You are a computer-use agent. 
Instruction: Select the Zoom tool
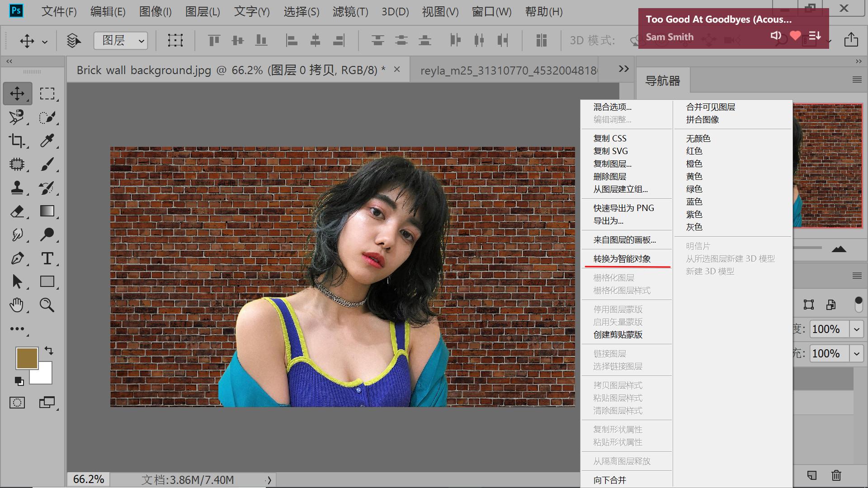(x=47, y=305)
